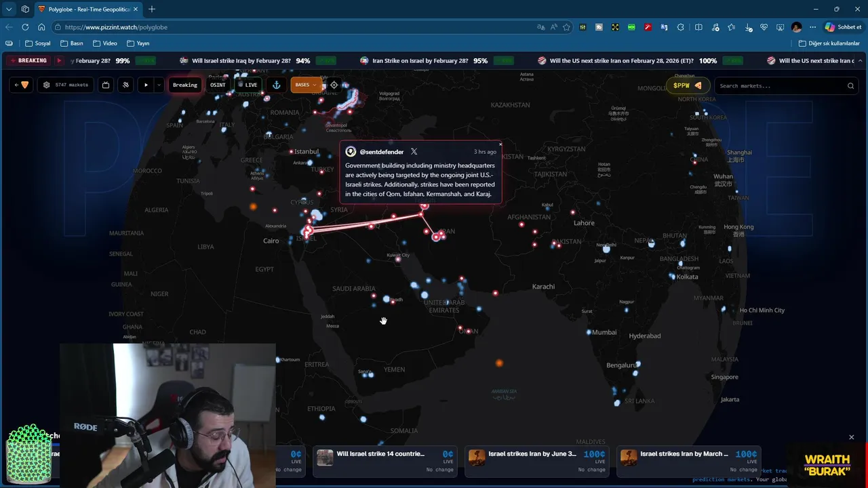
Task: Click the yellow crosshair extension icon
Action: point(615,27)
